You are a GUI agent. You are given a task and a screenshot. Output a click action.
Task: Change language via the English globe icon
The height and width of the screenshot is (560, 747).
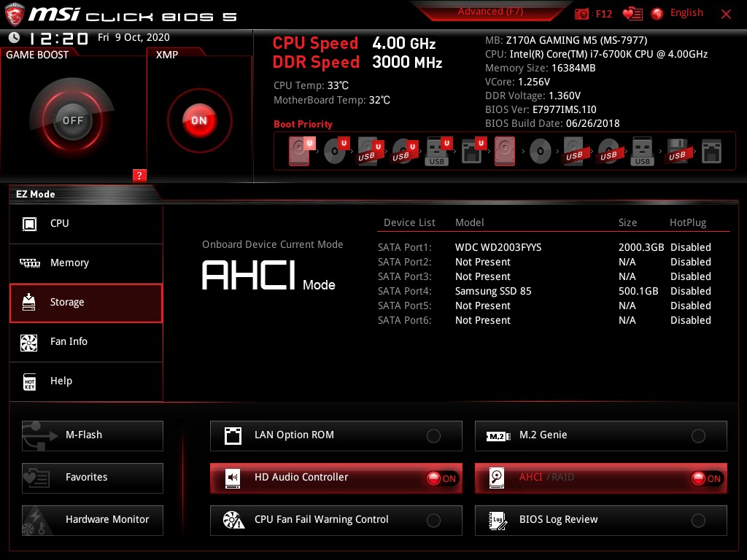pos(657,14)
